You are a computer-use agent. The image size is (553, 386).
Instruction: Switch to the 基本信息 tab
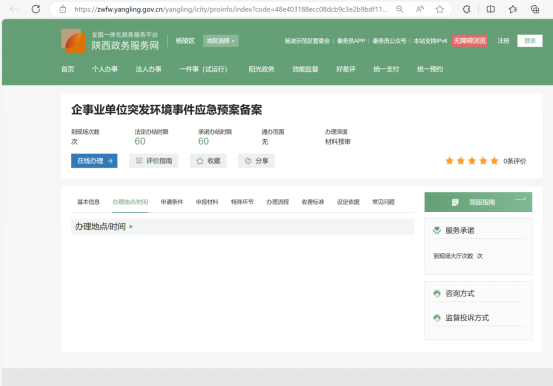coord(89,202)
